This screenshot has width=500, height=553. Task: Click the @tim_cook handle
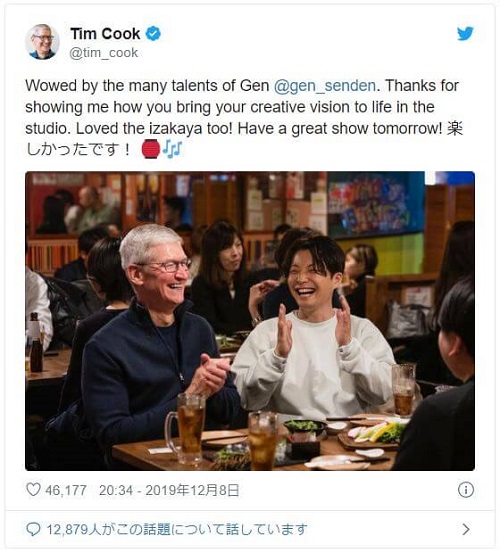click(x=104, y=53)
